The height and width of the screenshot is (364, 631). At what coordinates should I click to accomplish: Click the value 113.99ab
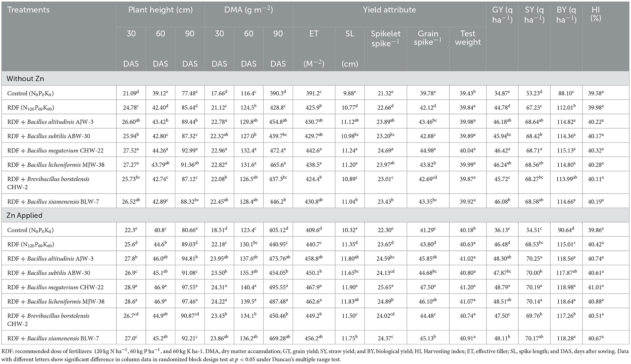tap(566, 179)
